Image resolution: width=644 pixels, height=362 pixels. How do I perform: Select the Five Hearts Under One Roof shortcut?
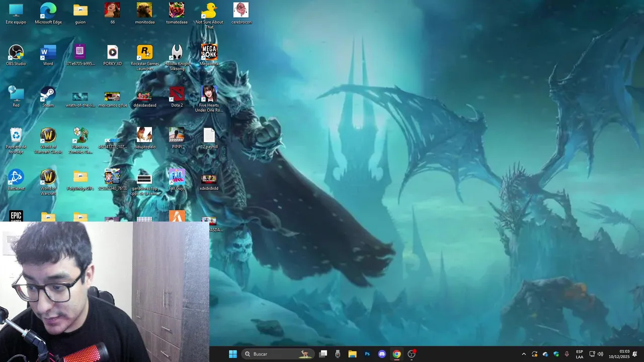[x=209, y=99]
